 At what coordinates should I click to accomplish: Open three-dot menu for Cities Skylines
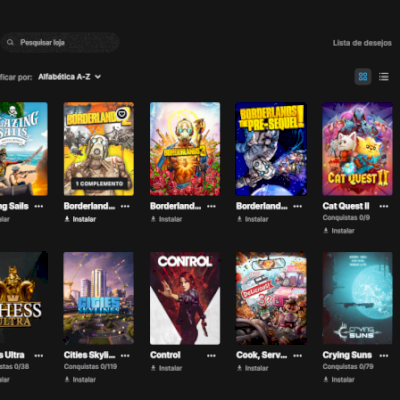(125, 356)
